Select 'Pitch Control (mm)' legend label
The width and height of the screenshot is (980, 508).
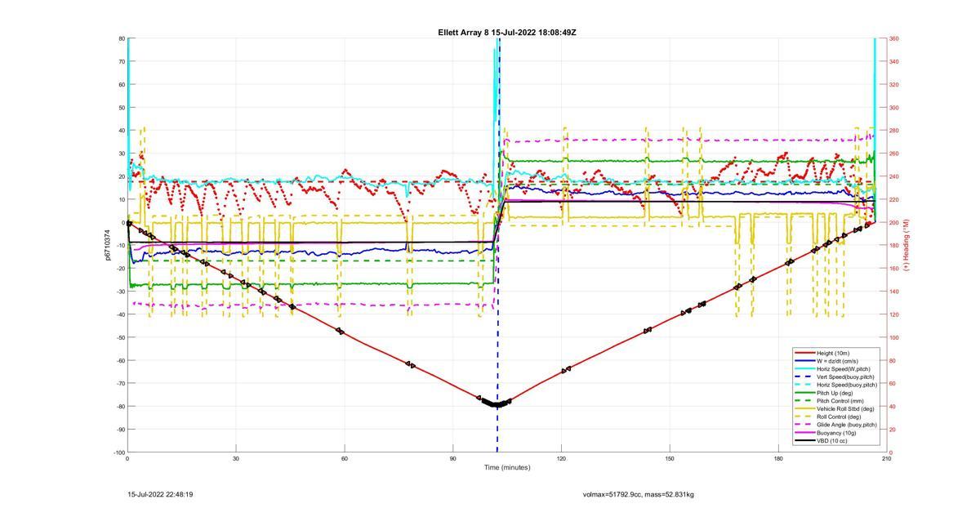840,401
